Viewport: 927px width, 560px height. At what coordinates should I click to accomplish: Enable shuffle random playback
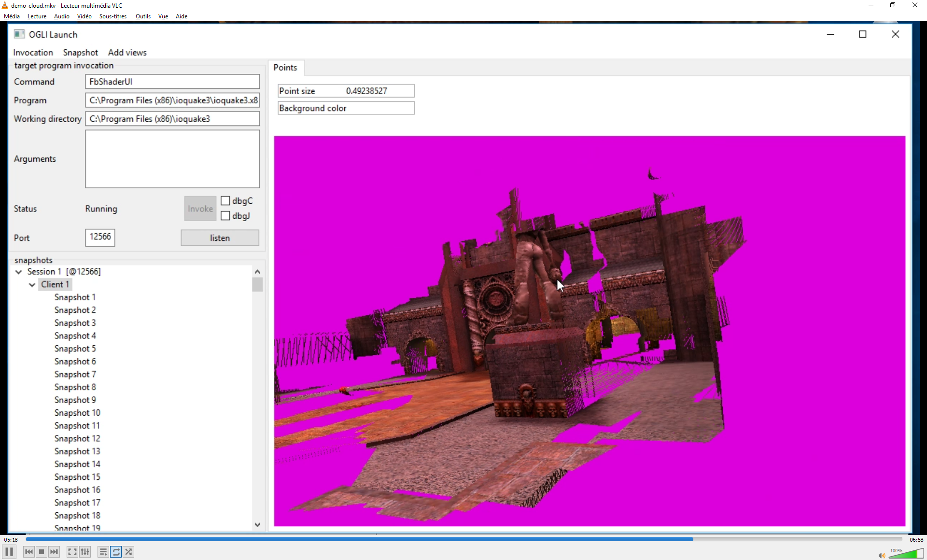pyautogui.click(x=128, y=552)
